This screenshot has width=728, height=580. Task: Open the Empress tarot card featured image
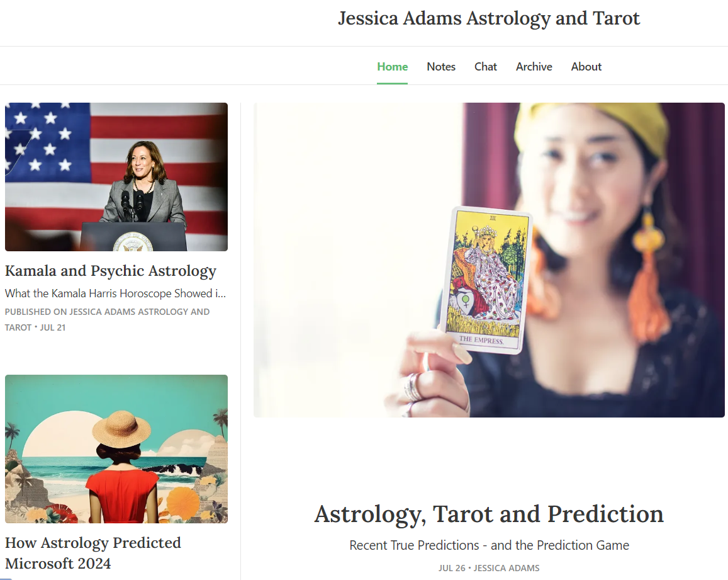489,260
